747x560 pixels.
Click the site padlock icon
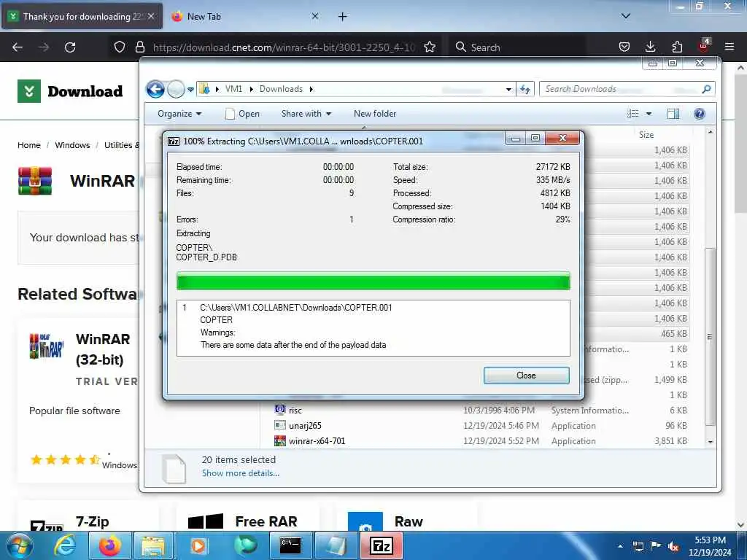tap(139, 47)
